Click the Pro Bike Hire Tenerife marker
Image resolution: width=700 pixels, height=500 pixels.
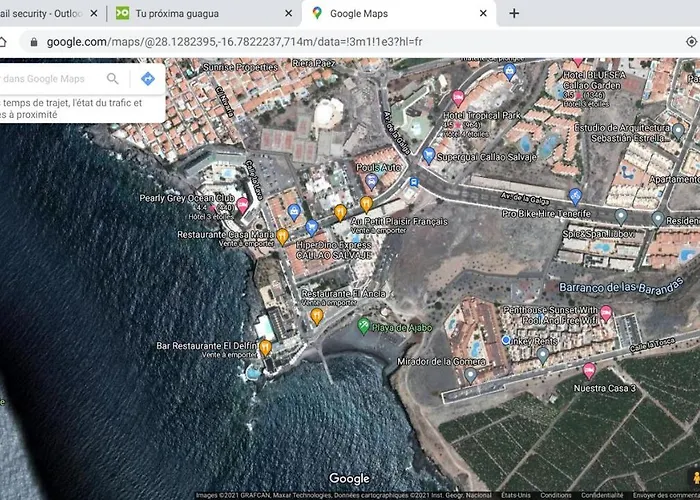[574, 196]
